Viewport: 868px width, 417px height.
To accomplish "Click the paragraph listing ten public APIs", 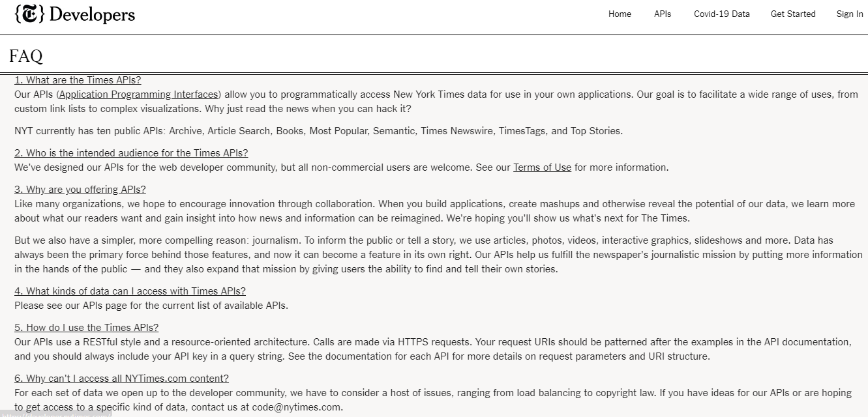I will pos(319,131).
